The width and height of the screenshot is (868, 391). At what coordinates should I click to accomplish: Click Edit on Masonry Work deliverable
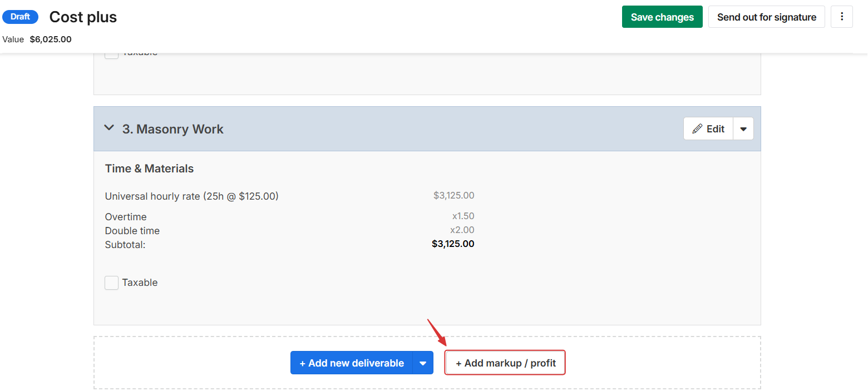point(708,128)
